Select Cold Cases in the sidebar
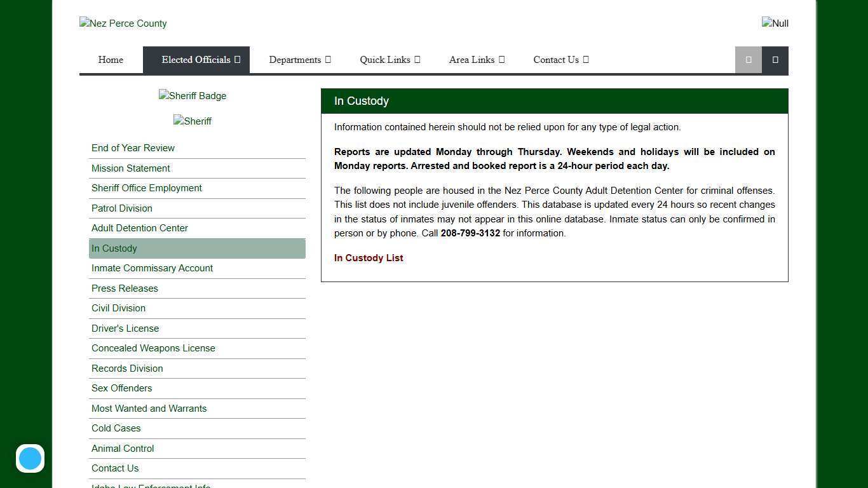Image resolution: width=868 pixels, height=488 pixels. (x=116, y=428)
